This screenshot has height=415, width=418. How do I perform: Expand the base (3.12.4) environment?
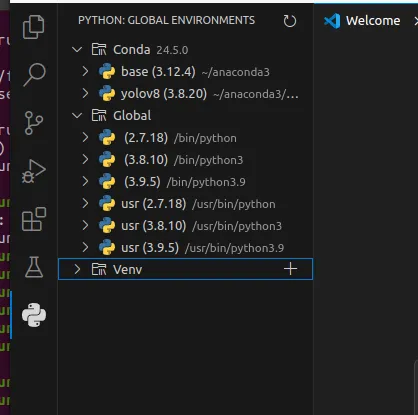(85, 71)
